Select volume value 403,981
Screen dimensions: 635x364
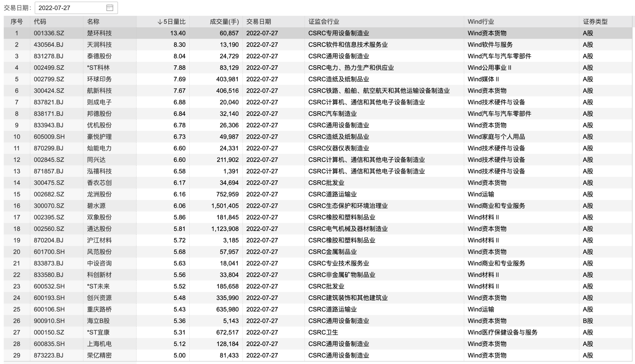click(227, 79)
